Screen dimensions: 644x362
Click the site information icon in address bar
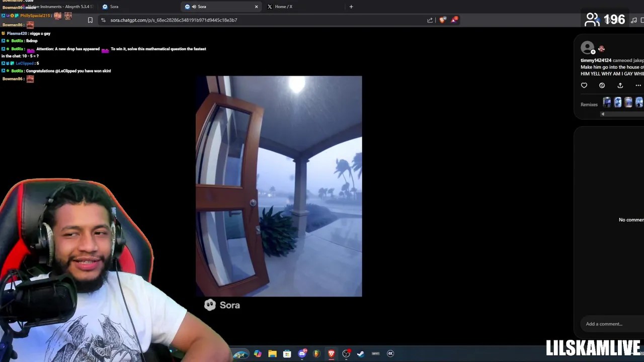[x=103, y=20]
